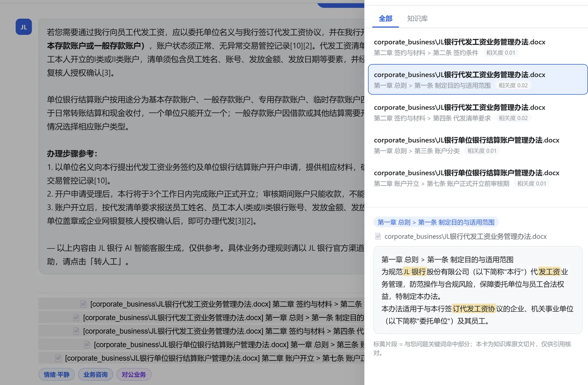Image resolution: width=588 pixels, height=385 pixels.
Task: Click document icon of fourth citation row
Action: click(x=87, y=345)
